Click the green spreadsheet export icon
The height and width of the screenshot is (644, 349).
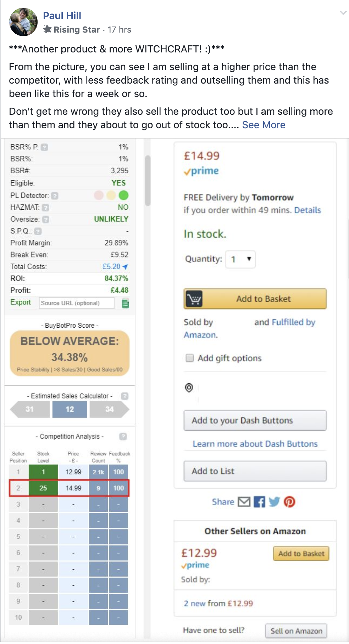click(x=125, y=304)
